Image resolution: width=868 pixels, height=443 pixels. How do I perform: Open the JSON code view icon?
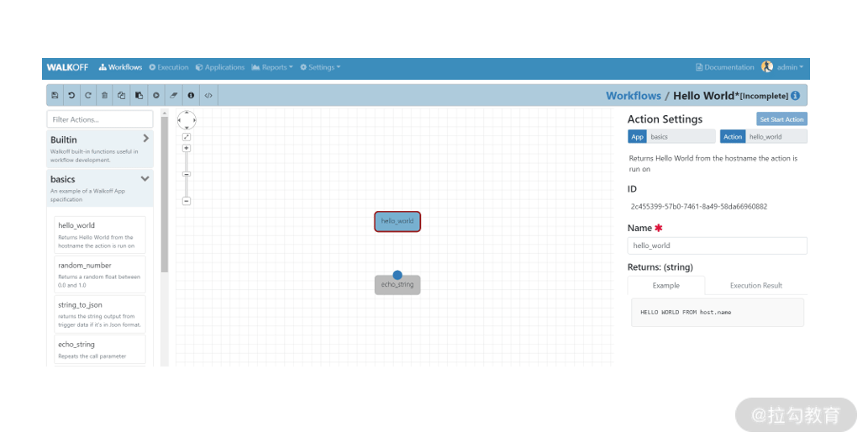coord(208,95)
